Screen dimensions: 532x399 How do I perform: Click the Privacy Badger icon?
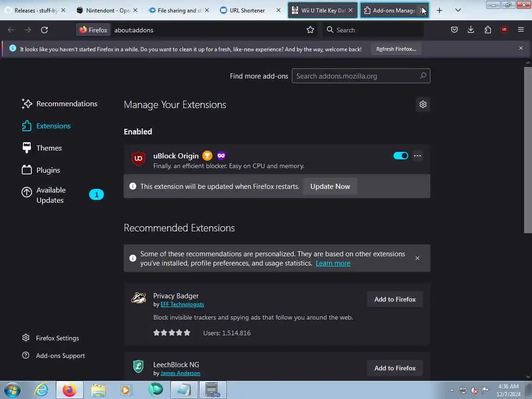(x=139, y=298)
